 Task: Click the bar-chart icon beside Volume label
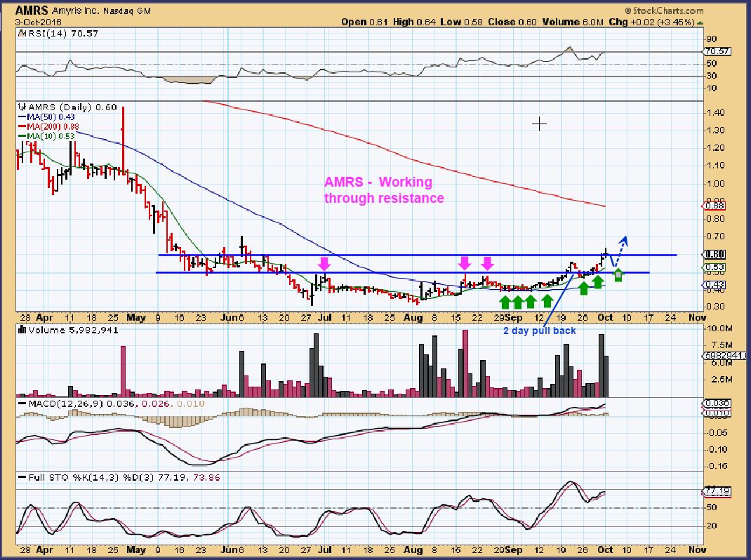tap(22, 330)
